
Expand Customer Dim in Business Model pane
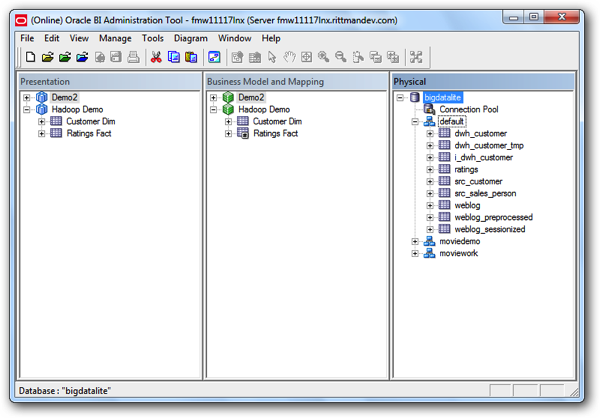pyautogui.click(x=228, y=122)
